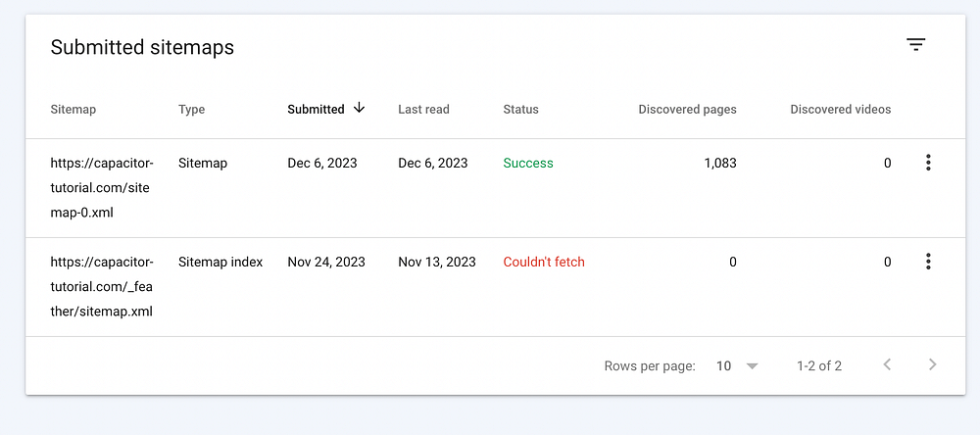Click the Sitemap column header

(73, 110)
